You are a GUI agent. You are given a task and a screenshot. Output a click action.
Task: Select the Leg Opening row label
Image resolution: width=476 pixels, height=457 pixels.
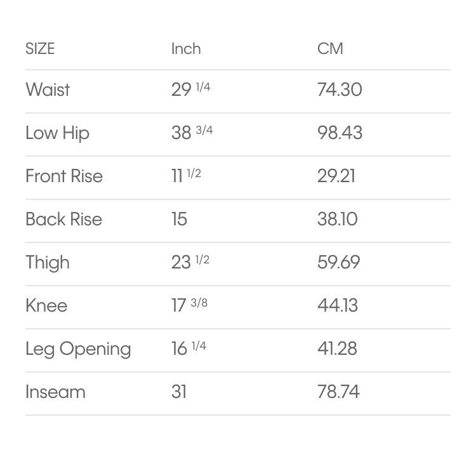coord(78,349)
